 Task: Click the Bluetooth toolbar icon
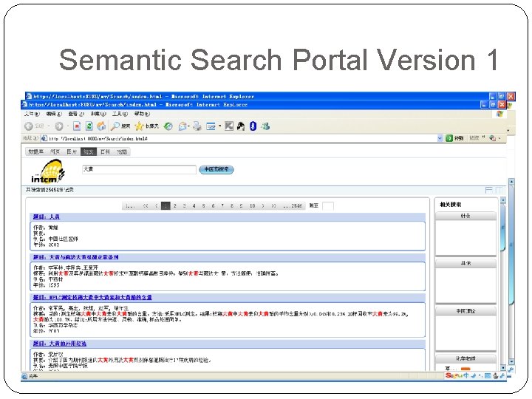(253, 126)
